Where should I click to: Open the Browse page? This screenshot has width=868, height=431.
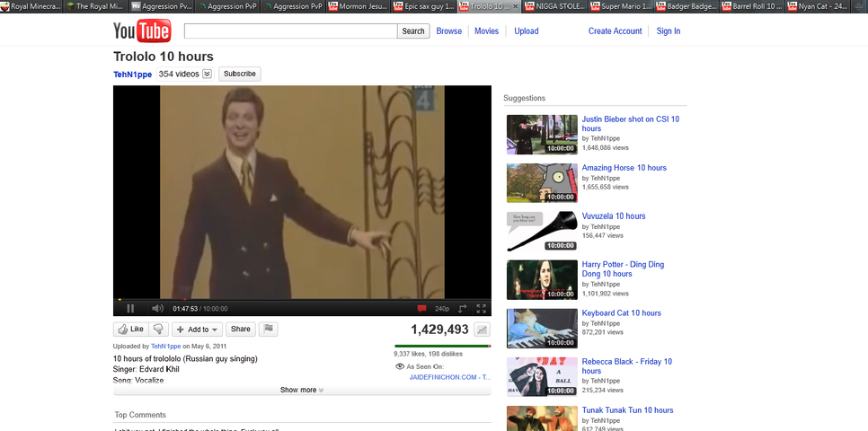(449, 31)
